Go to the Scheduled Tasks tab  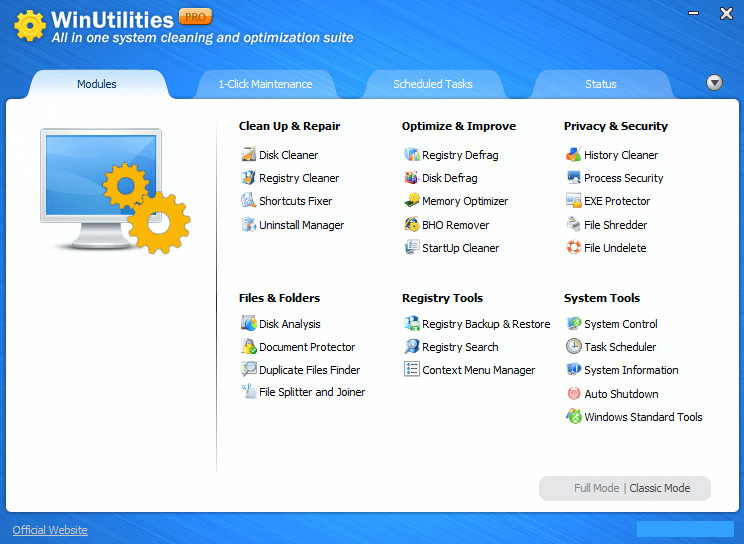click(x=433, y=84)
